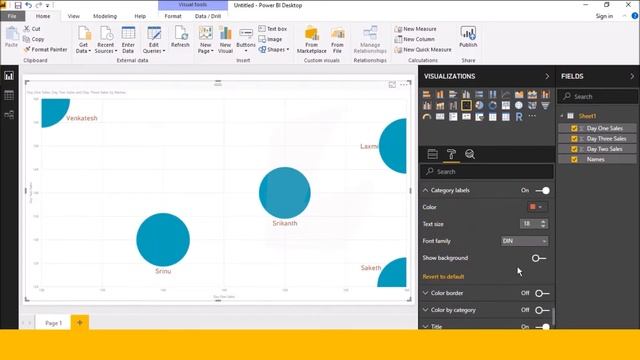Viewport: 640px width, 360px height.
Task: Click the Revert to default link
Action: click(x=443, y=277)
